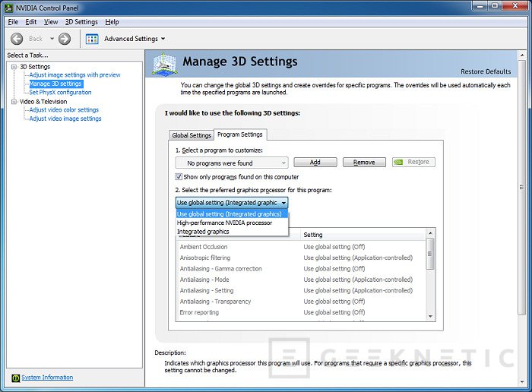Select Adjust image settings with preview
532x392 pixels.
click(x=74, y=75)
